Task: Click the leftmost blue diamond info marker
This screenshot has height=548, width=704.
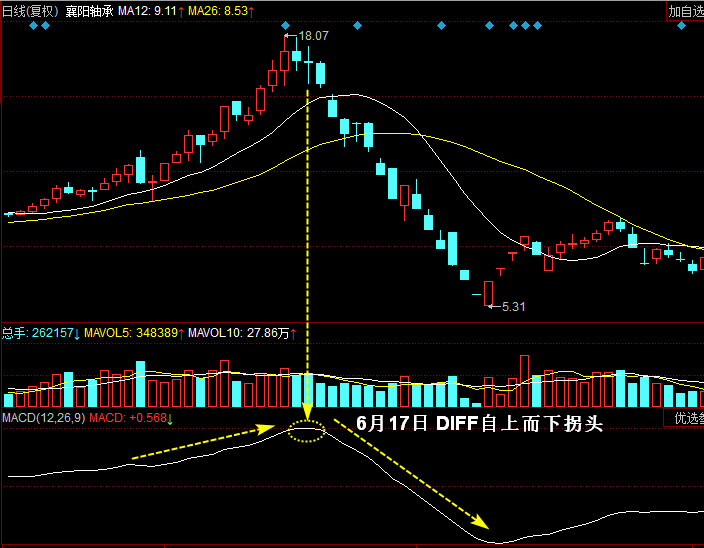Action: (33, 26)
